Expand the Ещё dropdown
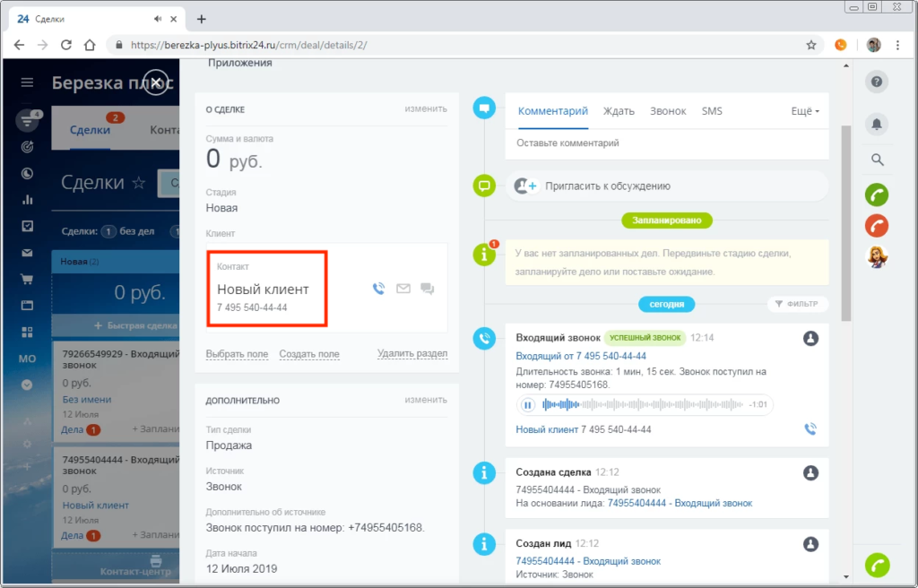Image resolution: width=918 pixels, height=588 pixels. coord(805,110)
